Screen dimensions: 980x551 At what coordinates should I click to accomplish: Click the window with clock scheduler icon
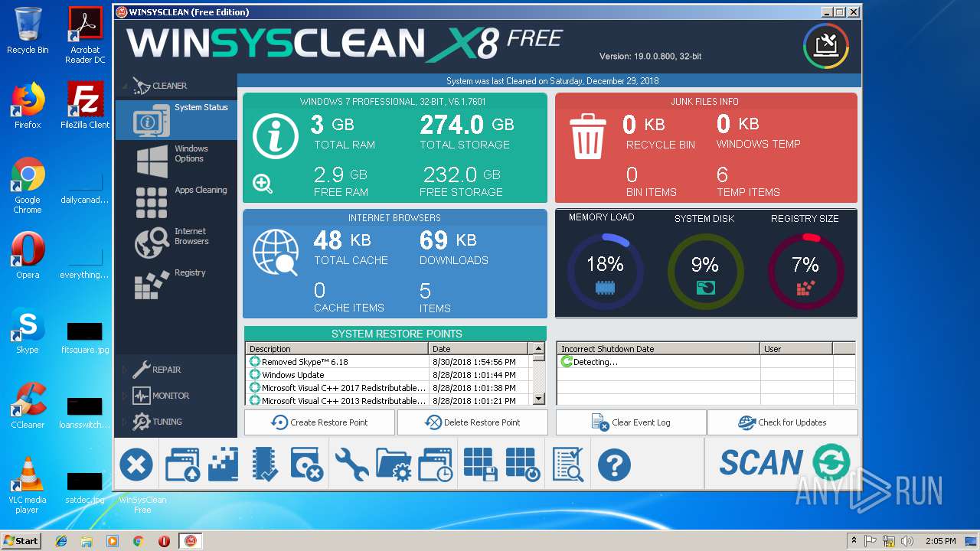pos(436,465)
